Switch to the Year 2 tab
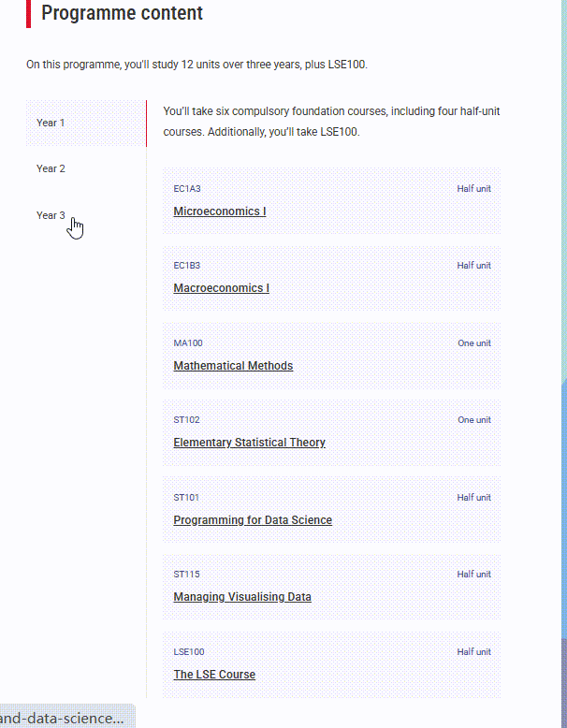Image resolution: width=567 pixels, height=728 pixels. coord(86,169)
